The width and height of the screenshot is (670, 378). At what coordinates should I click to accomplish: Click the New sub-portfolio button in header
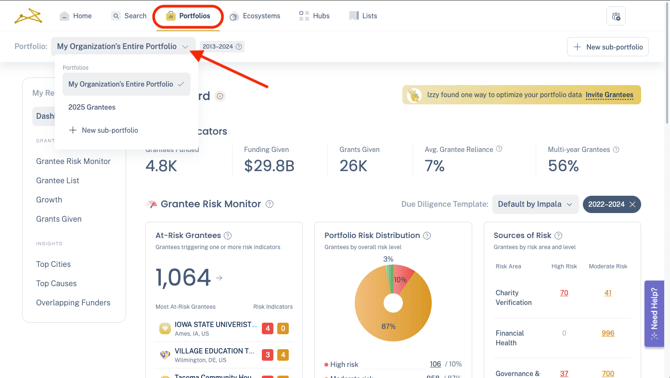608,47
